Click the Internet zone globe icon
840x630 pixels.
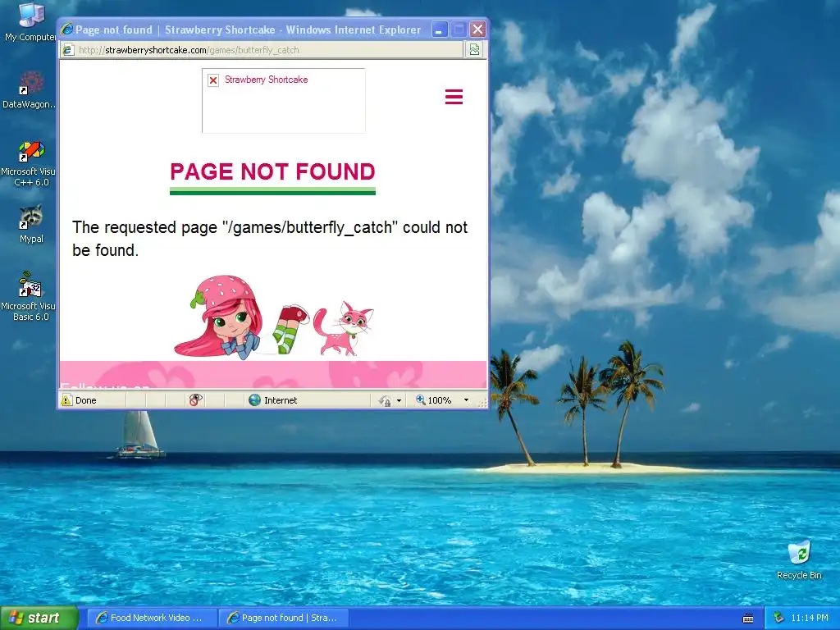(254, 399)
